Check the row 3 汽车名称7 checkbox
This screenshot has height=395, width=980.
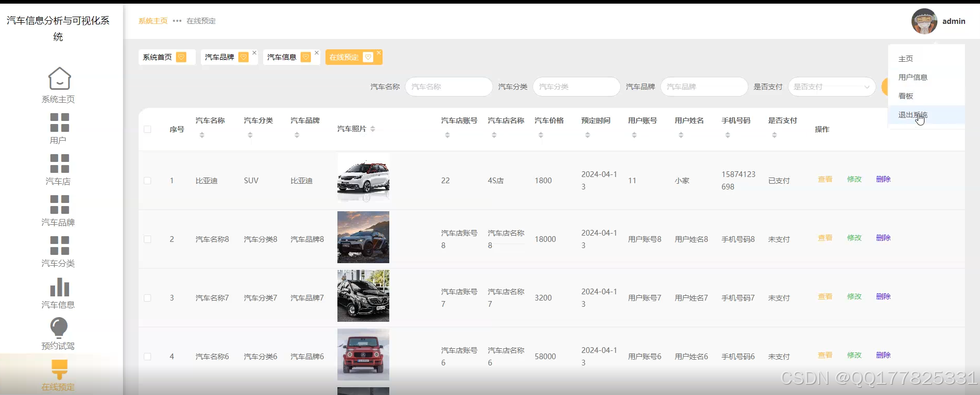tap(147, 298)
